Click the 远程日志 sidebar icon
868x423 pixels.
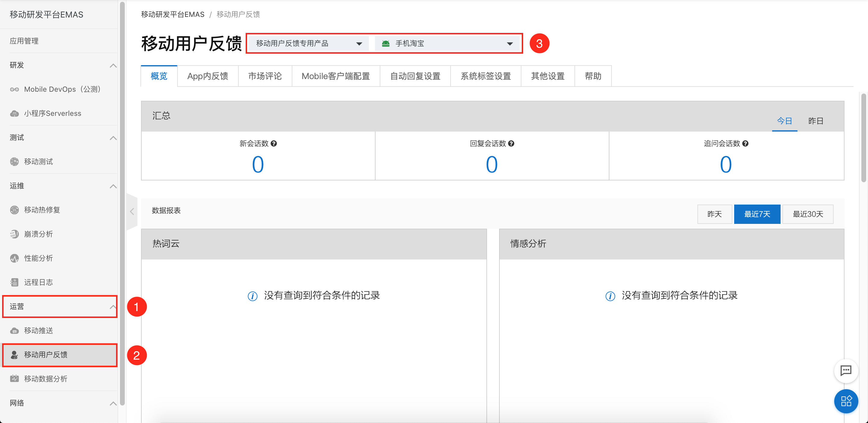[x=14, y=282]
